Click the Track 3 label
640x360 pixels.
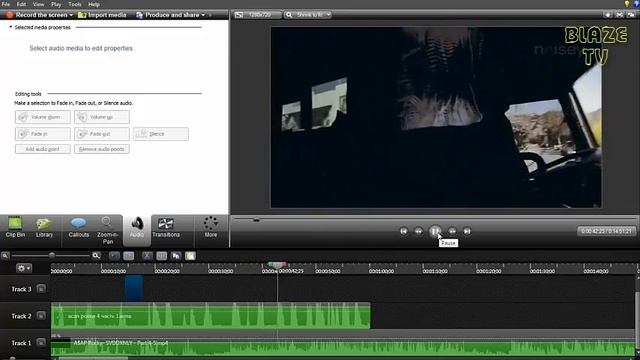pos(21,289)
